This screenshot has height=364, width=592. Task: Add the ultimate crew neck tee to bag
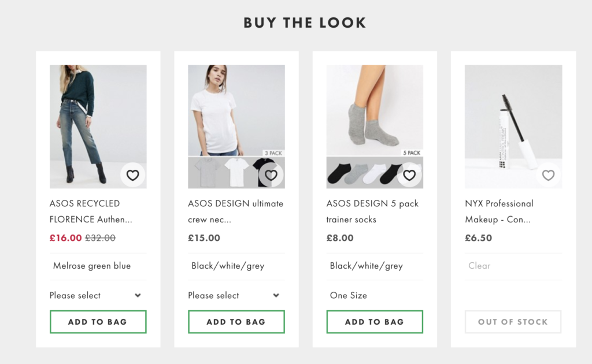(x=236, y=322)
